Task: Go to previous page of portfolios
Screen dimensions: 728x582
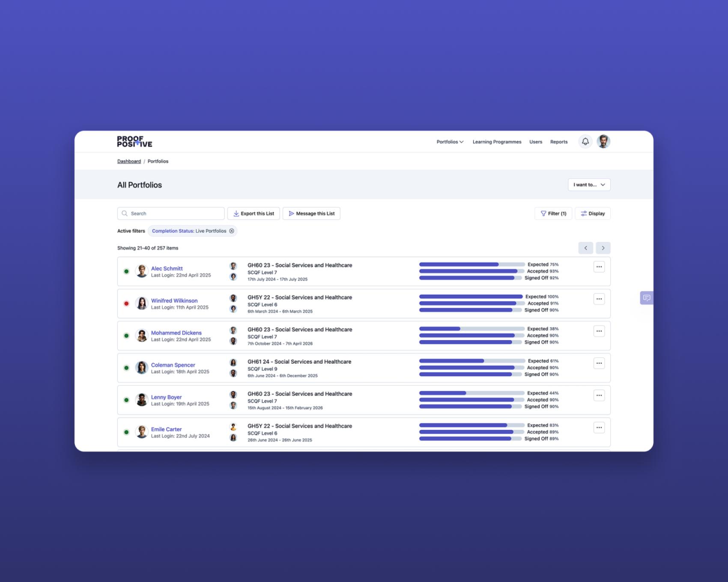Action: click(x=585, y=248)
